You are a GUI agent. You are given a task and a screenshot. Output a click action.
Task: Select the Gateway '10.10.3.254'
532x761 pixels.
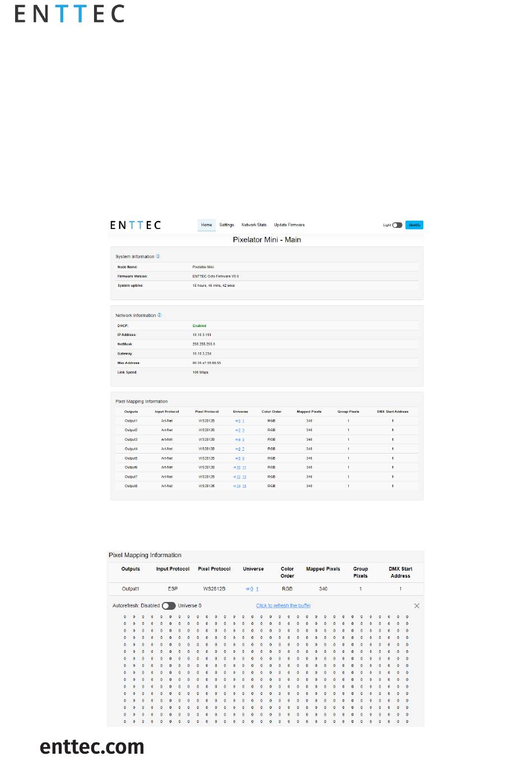coord(202,353)
